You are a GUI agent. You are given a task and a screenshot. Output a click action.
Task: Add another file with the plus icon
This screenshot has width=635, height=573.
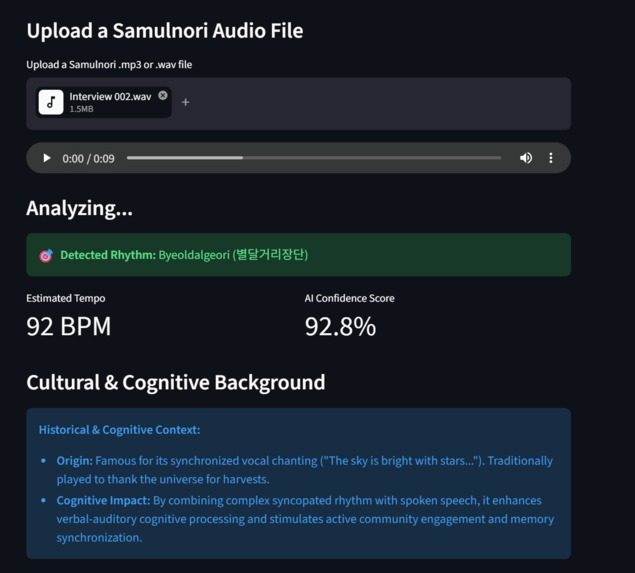(x=185, y=102)
